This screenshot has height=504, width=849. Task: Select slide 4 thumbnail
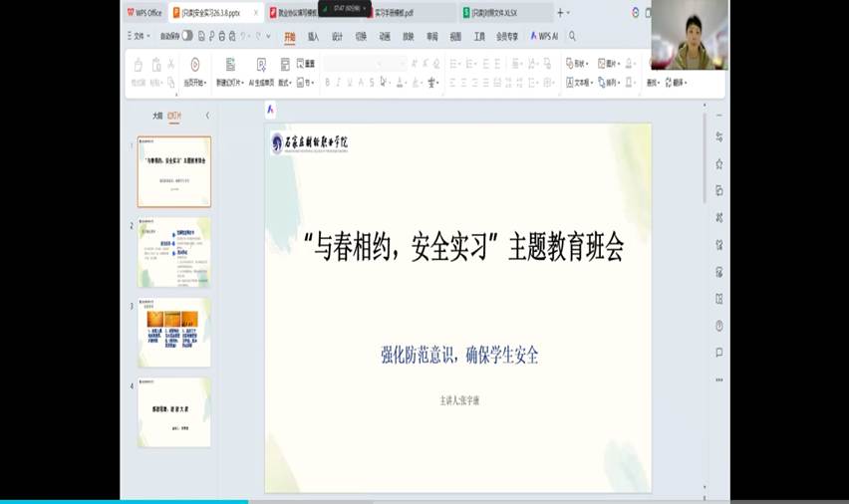pos(174,412)
